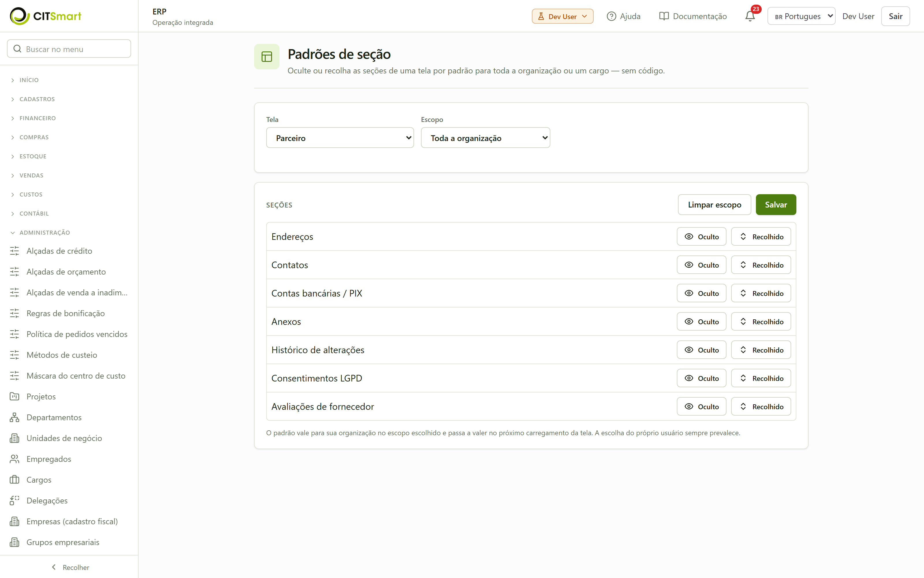Toggle Recolhido for Consentimentos LGPD
The width and height of the screenshot is (924, 578).
pos(761,378)
